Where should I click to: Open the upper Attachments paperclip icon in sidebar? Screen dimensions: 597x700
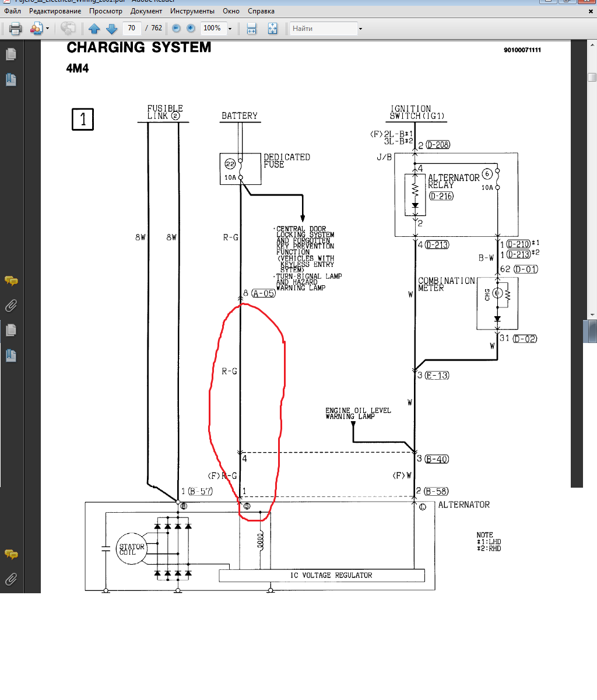coord(10,306)
